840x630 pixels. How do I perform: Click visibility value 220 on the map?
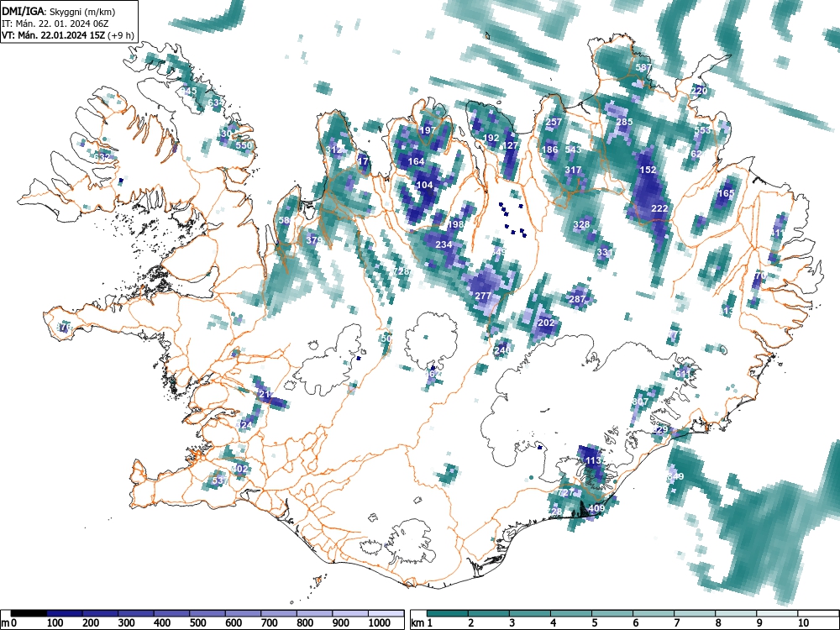click(699, 91)
